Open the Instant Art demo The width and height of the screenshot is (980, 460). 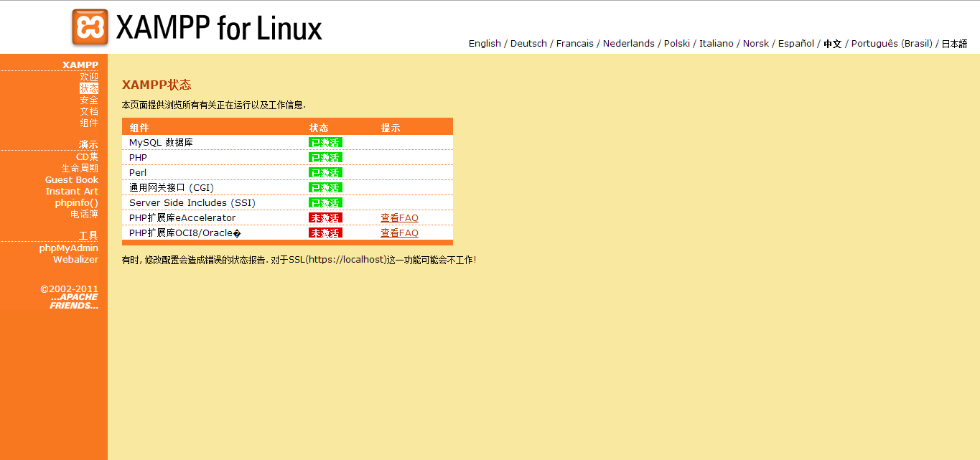[x=72, y=191]
